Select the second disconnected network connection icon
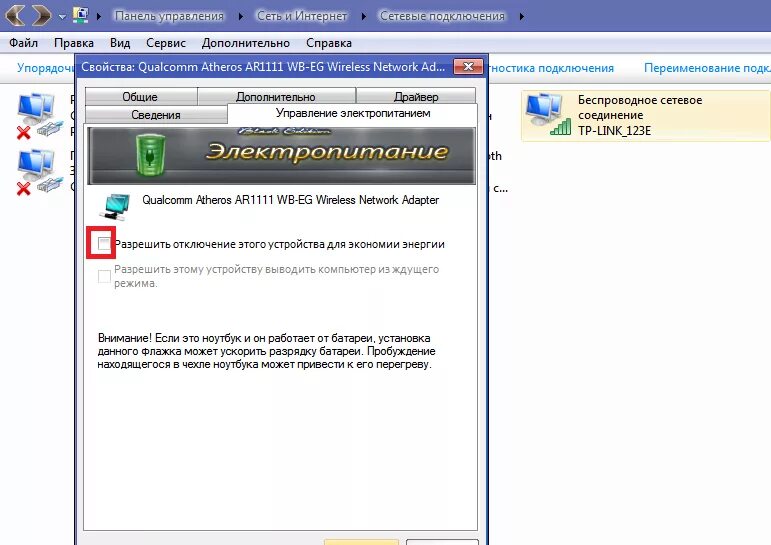771x545 pixels. click(38, 172)
